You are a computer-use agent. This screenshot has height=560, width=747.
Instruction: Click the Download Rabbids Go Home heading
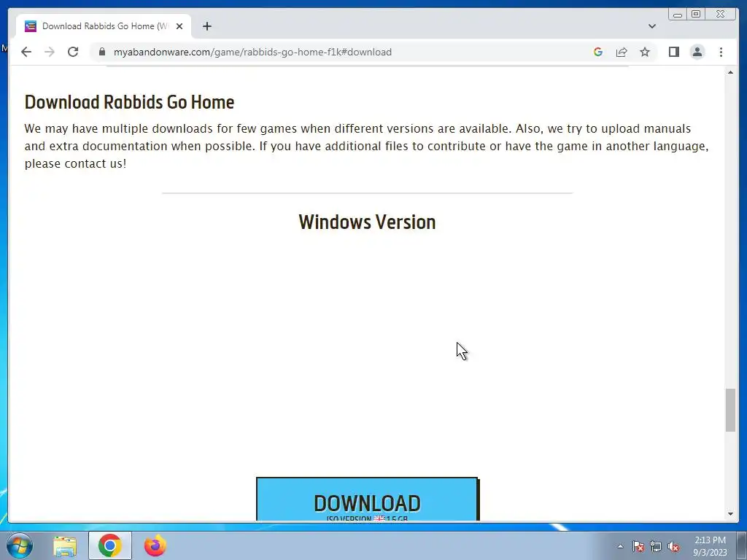(x=130, y=102)
